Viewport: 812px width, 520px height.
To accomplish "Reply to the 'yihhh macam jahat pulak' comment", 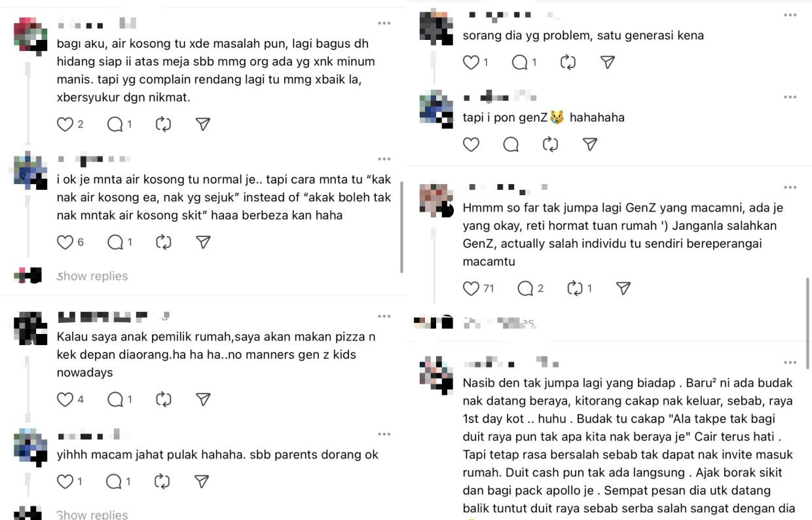I will pyautogui.click(x=115, y=481).
